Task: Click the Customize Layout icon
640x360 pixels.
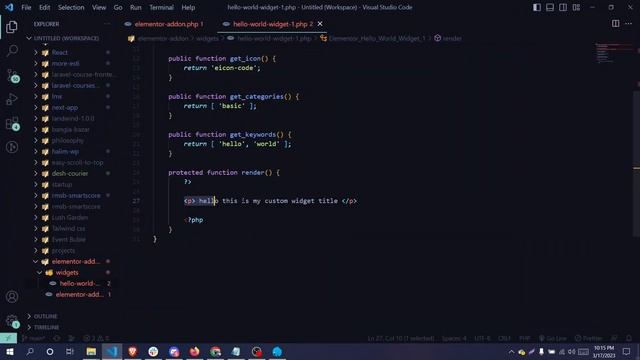Action: click(576, 7)
